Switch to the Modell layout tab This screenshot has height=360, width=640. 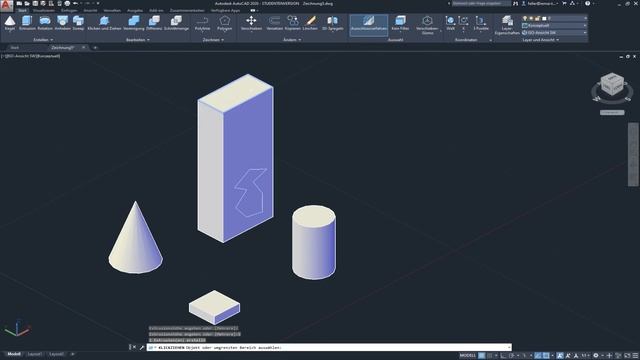coord(13,354)
